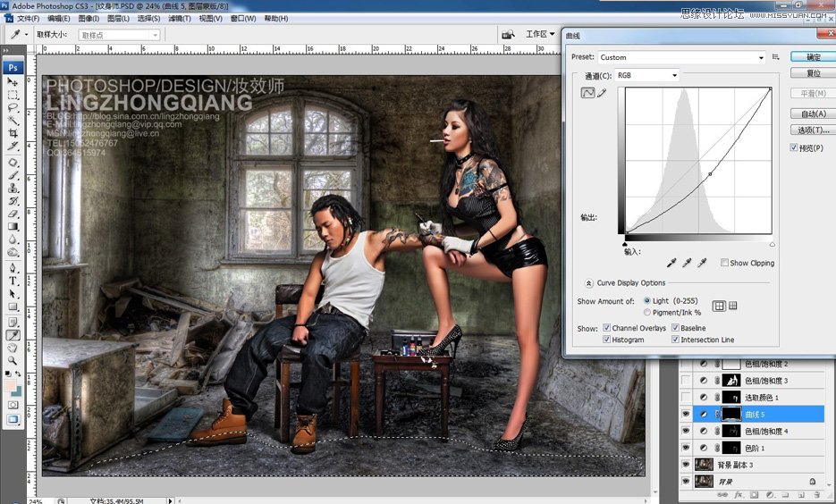Image resolution: width=836 pixels, height=504 pixels.
Task: Toggle the 预览(P) preview checkbox
Action: click(794, 147)
